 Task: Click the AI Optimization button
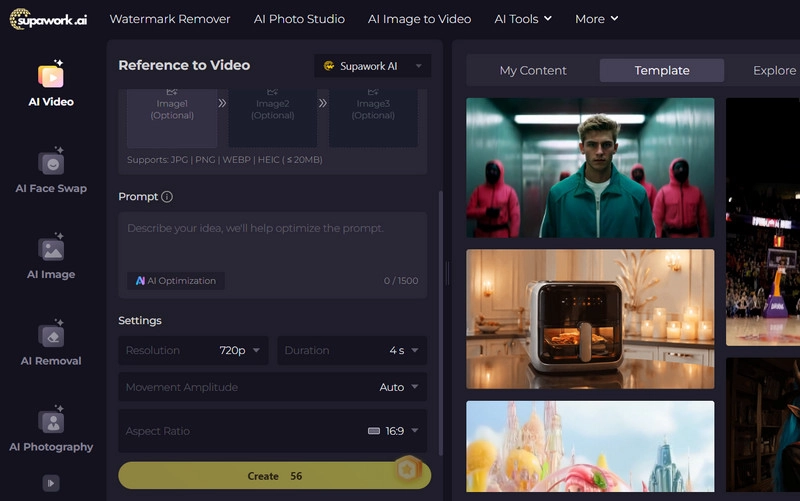(176, 281)
